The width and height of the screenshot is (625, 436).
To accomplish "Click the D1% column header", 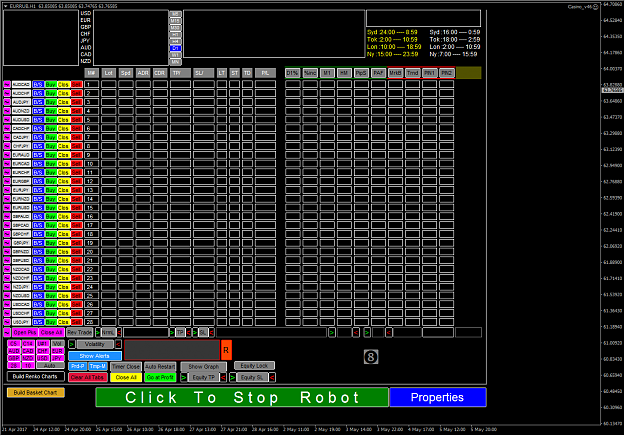I will [293, 73].
